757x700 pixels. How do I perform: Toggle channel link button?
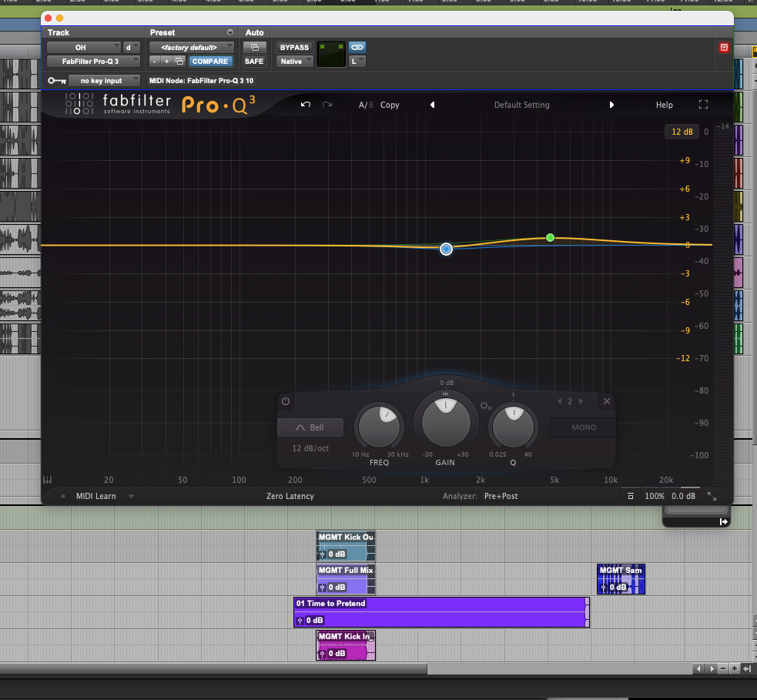[357, 47]
